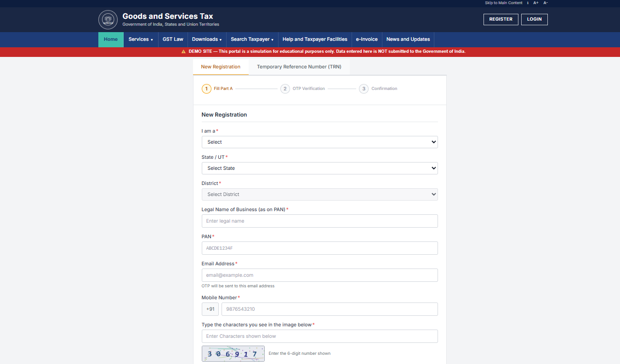Screen dimensions: 620x364
Task: Open Help and Taxpayer Facilities
Action: click(x=315, y=39)
